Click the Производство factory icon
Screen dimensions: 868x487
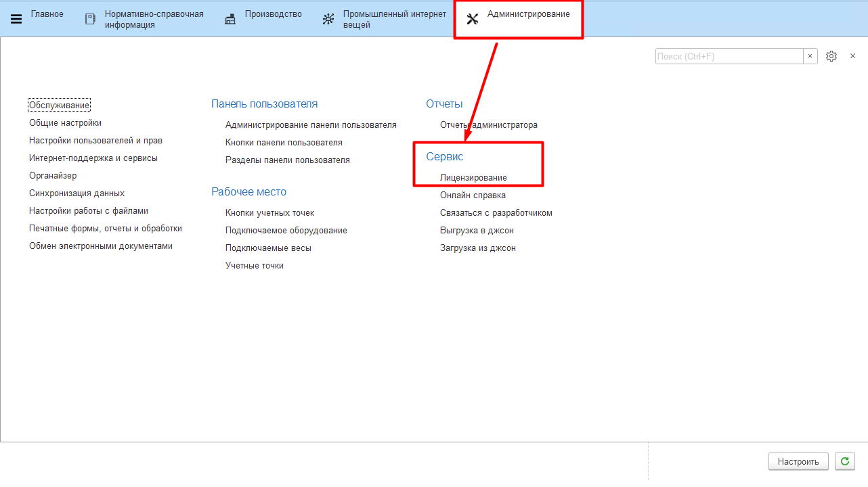(230, 19)
